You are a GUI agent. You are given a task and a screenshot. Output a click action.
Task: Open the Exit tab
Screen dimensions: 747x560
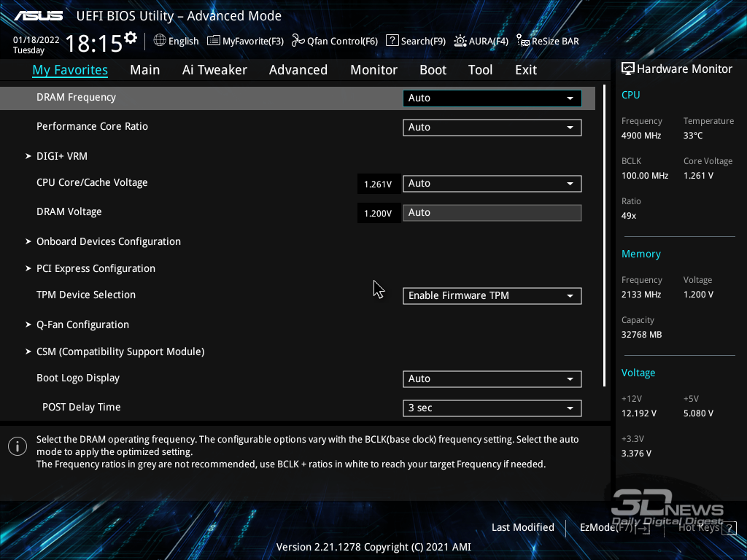[526, 70]
